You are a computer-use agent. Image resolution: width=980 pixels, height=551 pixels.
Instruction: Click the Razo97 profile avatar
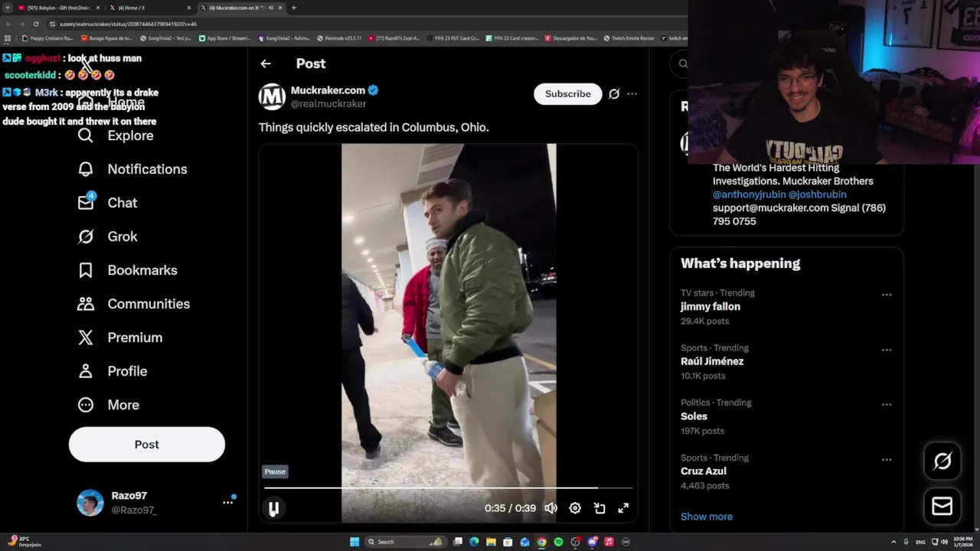[x=90, y=503]
